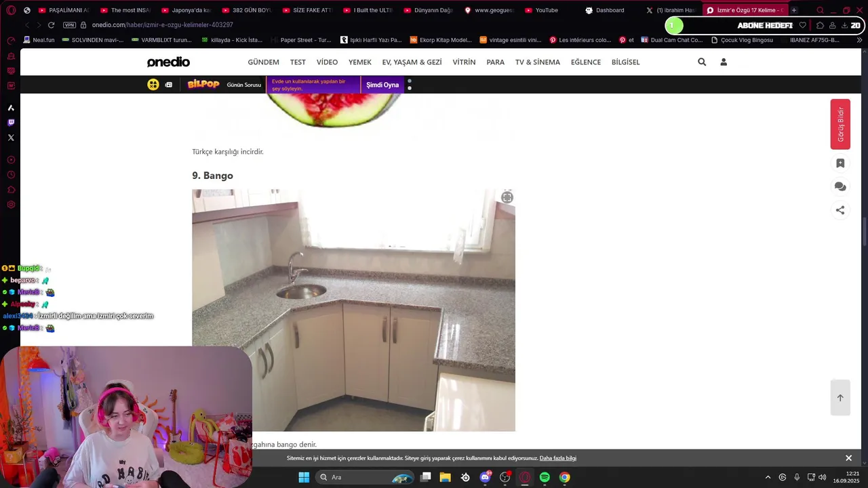Reload the page with the refresh icon

click(x=50, y=25)
